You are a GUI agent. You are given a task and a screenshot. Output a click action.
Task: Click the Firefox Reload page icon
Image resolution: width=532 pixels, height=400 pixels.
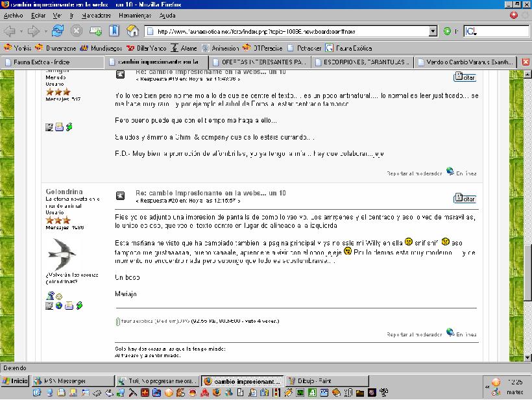pos(58,31)
